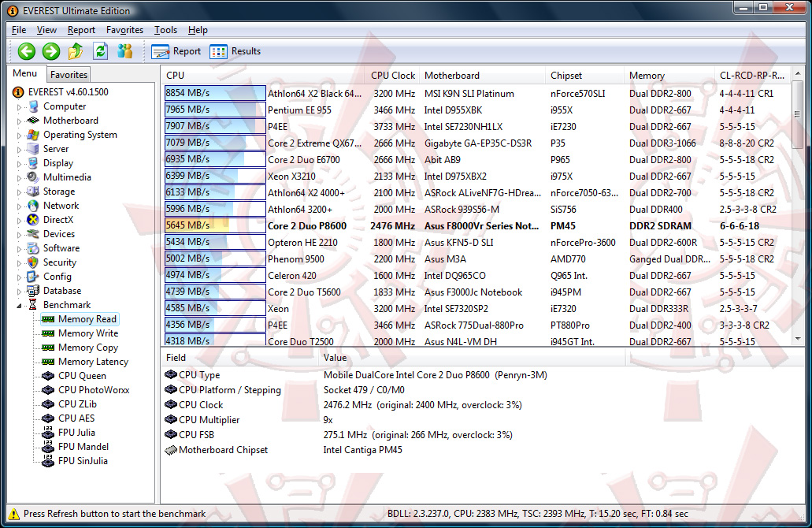Select Memory Copy benchmark
Screen dimensions: 812x528
[x=88, y=348]
